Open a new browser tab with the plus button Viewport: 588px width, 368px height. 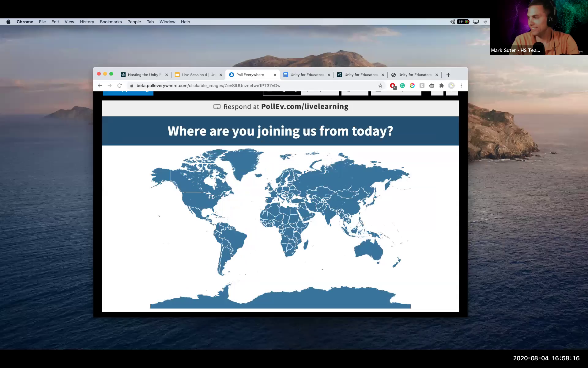[x=448, y=75]
